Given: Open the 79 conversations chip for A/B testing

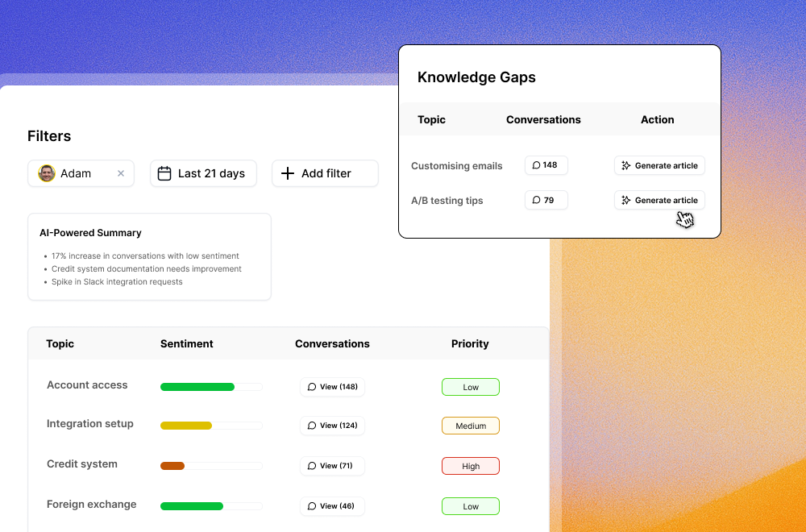Looking at the screenshot, I should (x=546, y=200).
